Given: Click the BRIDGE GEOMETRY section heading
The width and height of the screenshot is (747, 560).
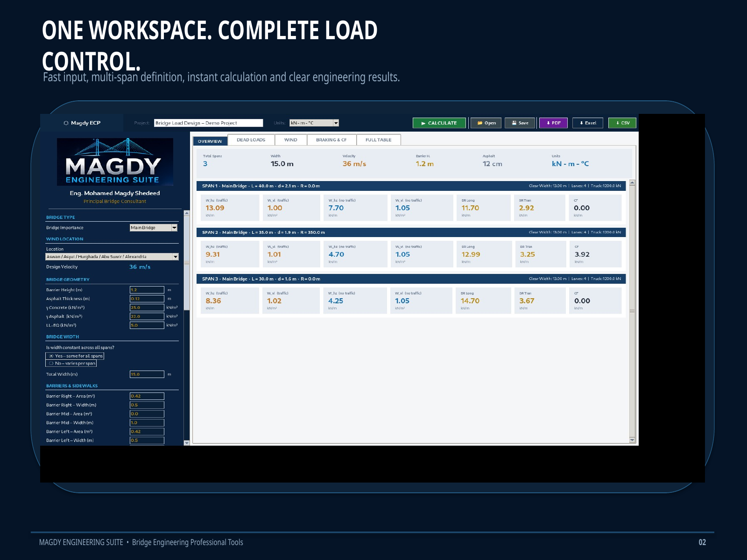Looking at the screenshot, I should (x=68, y=280).
